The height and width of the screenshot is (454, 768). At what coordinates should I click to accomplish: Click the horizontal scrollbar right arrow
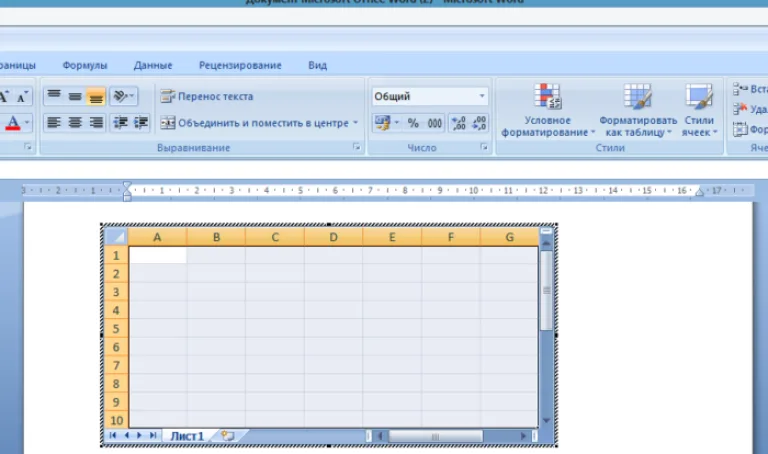(x=524, y=436)
